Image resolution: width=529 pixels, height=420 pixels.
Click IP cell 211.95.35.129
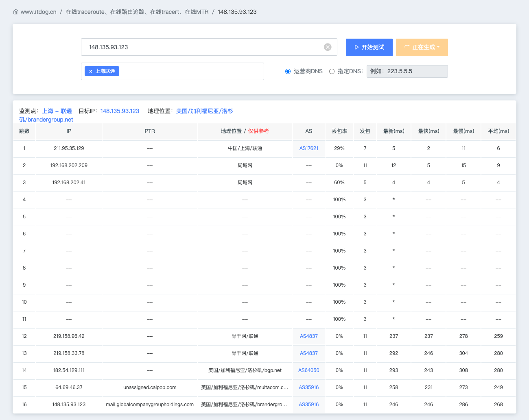(x=69, y=148)
